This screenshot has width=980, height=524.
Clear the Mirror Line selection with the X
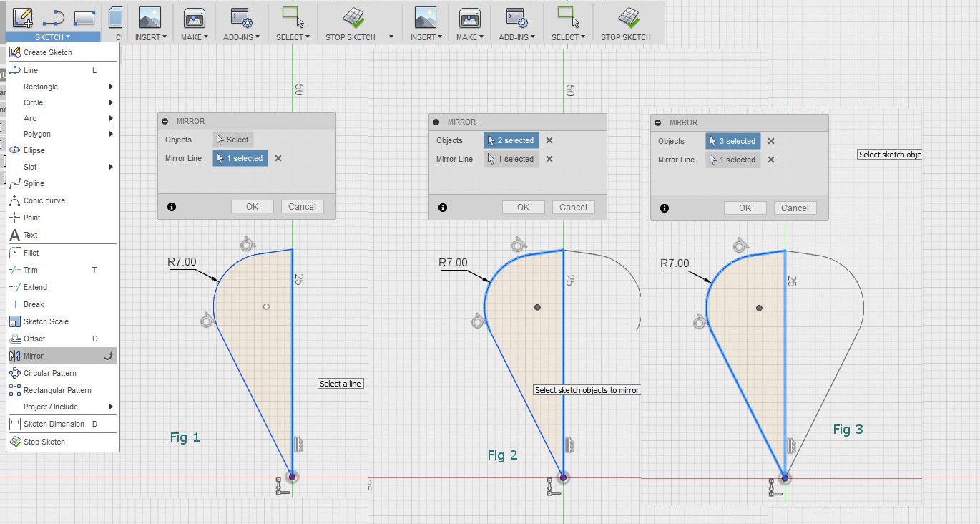(x=278, y=158)
